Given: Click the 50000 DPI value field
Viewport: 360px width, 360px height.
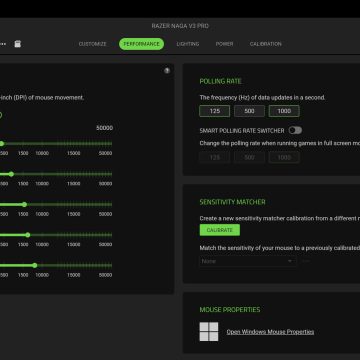Looking at the screenshot, I should (x=104, y=128).
